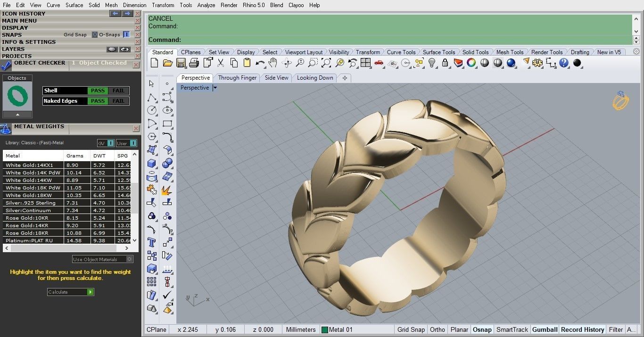Choose the Polyline tool
644x337 pixels.
[152, 97]
